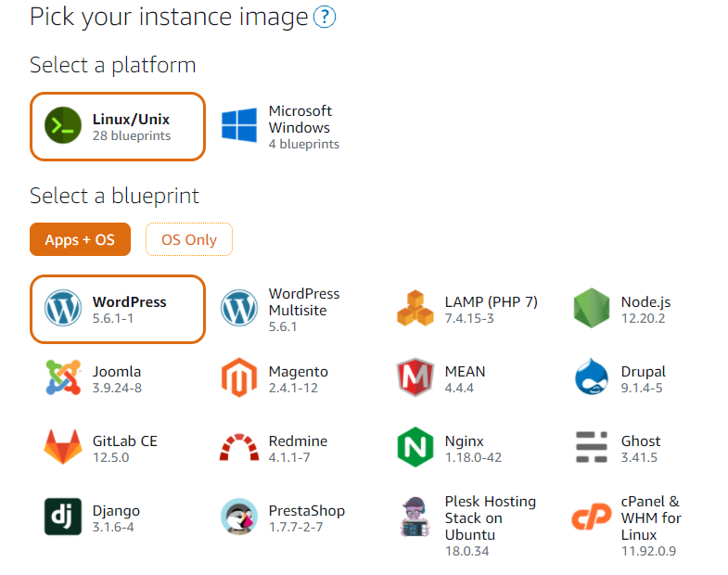Screen dimensions: 728x575
Task: Choose the Redmine 4.1.1-7 blueprint
Action: [x=297, y=448]
